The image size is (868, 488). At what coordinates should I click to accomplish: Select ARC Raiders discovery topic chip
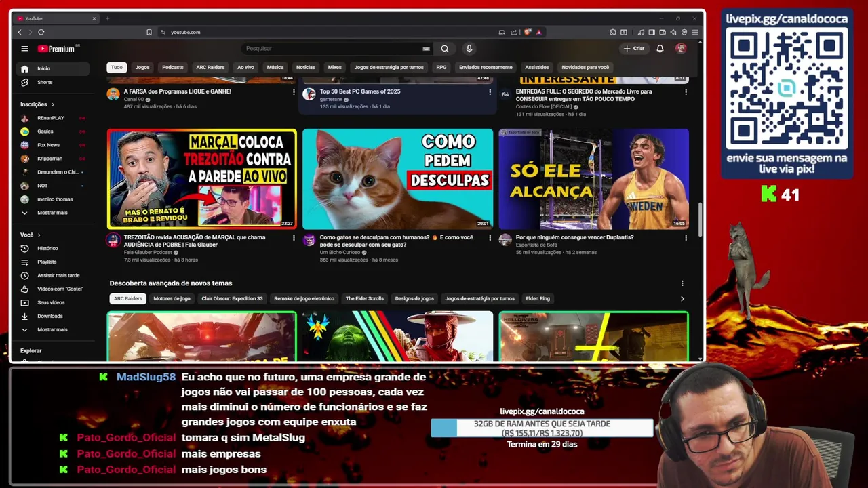point(128,298)
